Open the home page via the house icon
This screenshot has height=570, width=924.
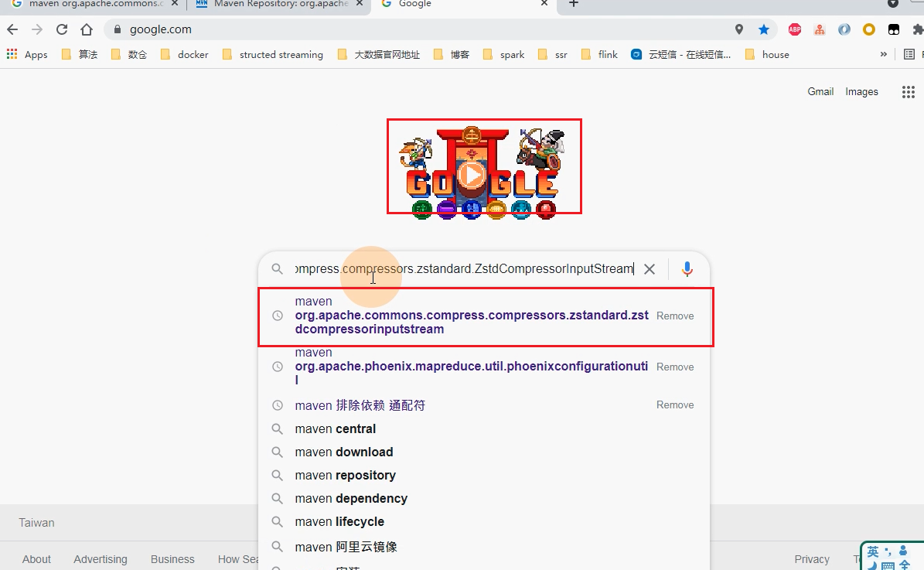tap(87, 29)
